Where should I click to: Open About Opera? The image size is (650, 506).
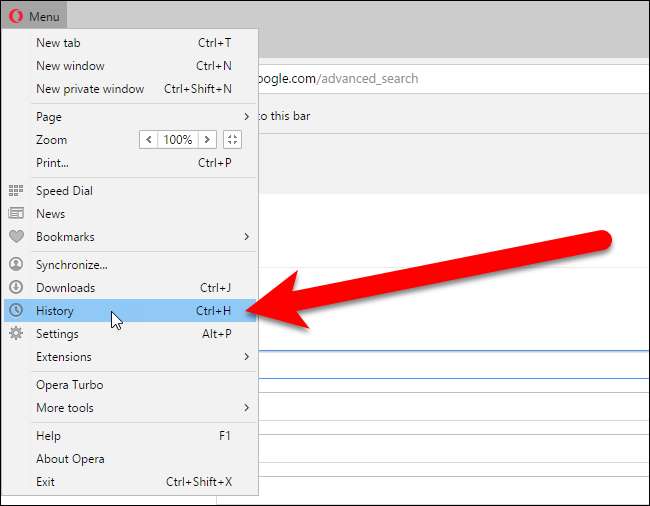(x=70, y=459)
